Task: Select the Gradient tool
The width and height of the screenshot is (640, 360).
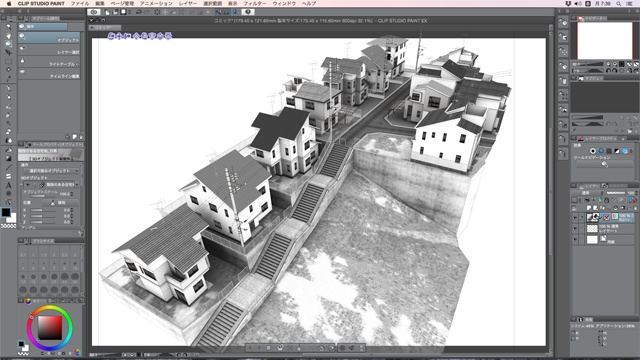Action: [x=8, y=158]
